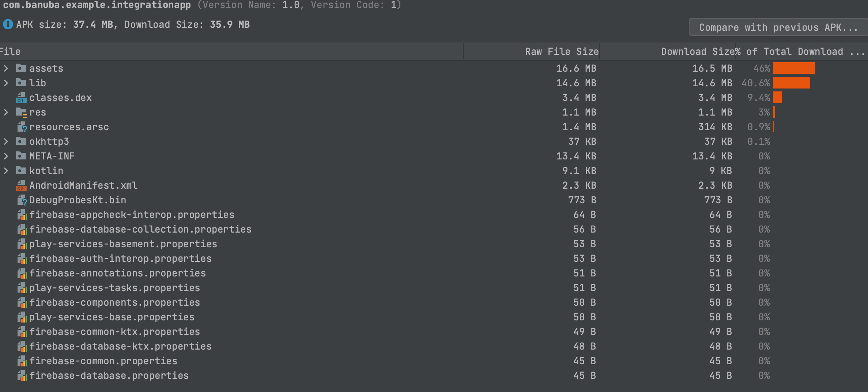Click the firebase-database.properties file icon
This screenshot has width=868, height=392.
coord(22,376)
